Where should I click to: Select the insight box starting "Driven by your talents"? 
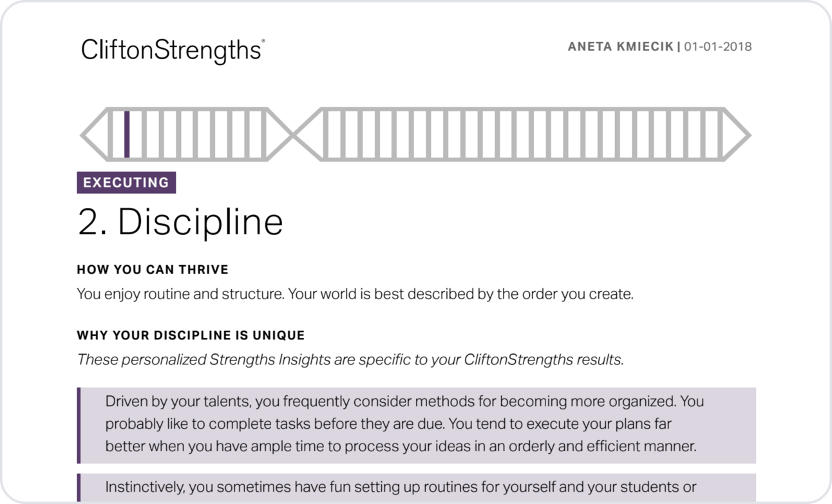click(x=416, y=425)
